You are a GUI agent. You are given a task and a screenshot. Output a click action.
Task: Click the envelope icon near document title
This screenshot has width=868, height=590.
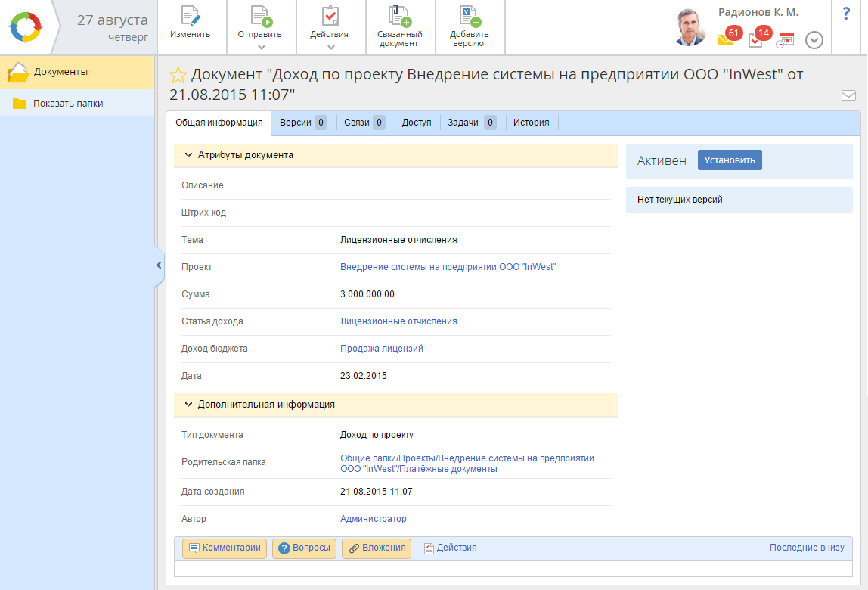[x=848, y=95]
